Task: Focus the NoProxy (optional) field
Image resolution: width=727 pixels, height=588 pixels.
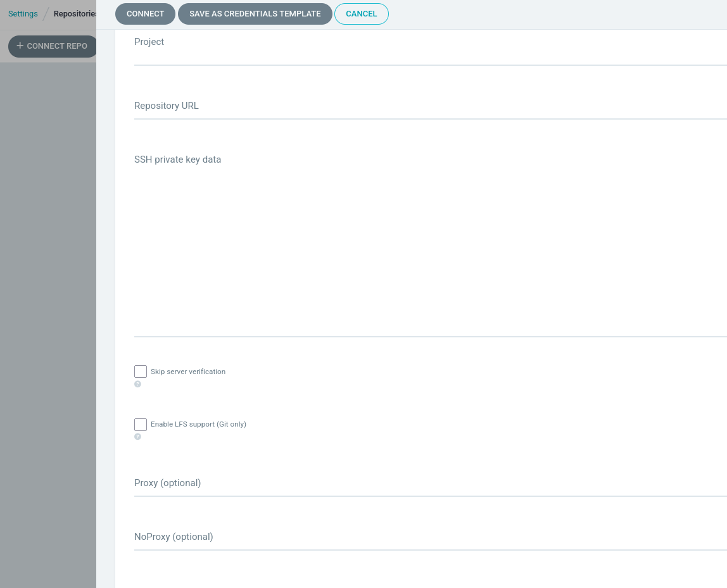Action: [x=429, y=537]
